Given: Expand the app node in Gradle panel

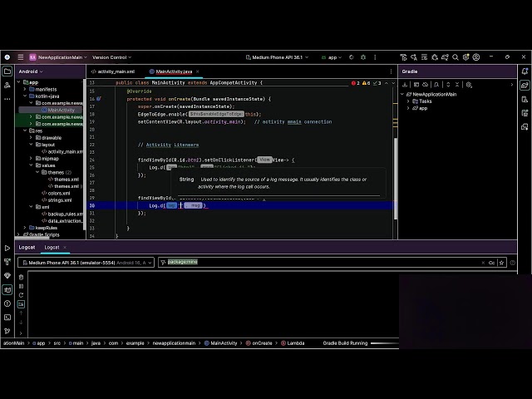Looking at the screenshot, I should point(408,108).
